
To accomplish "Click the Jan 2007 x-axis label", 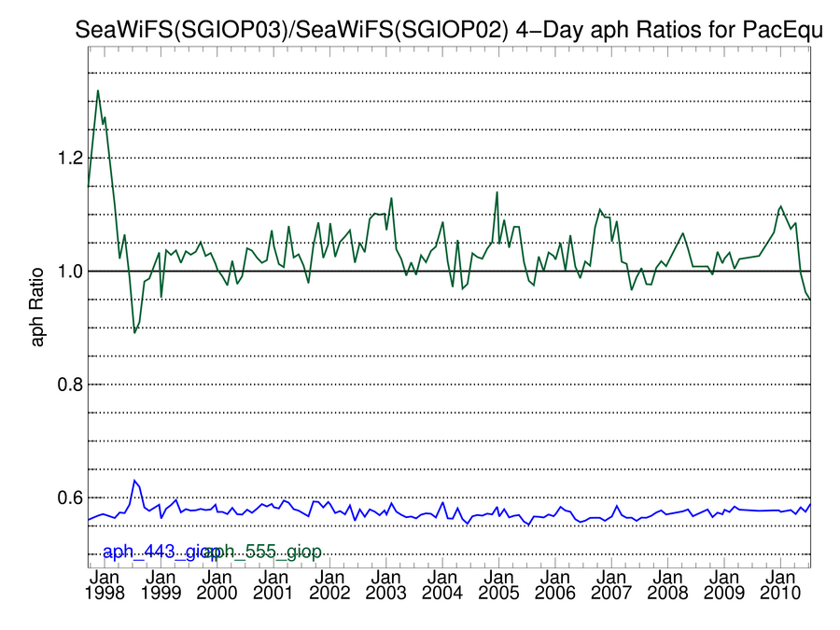I will (x=611, y=585).
